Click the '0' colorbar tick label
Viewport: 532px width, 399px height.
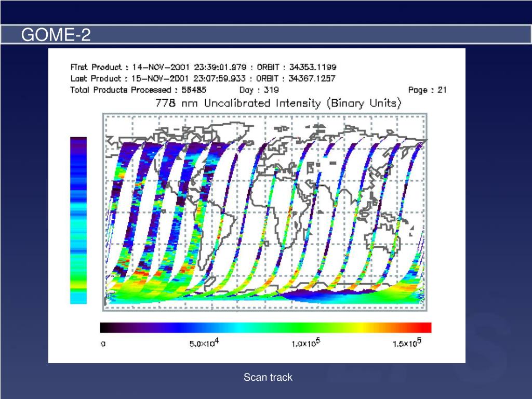(103, 344)
